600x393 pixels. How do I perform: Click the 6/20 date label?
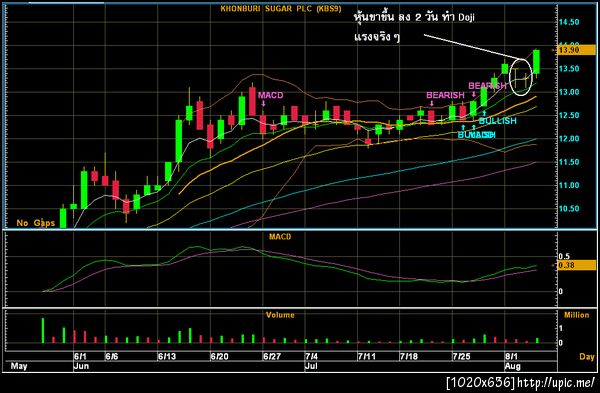pyautogui.click(x=220, y=357)
